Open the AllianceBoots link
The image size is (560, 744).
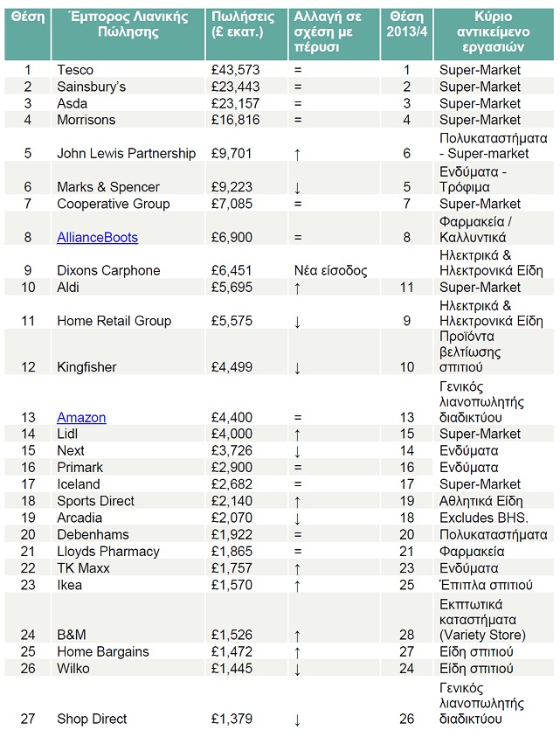[97, 237]
